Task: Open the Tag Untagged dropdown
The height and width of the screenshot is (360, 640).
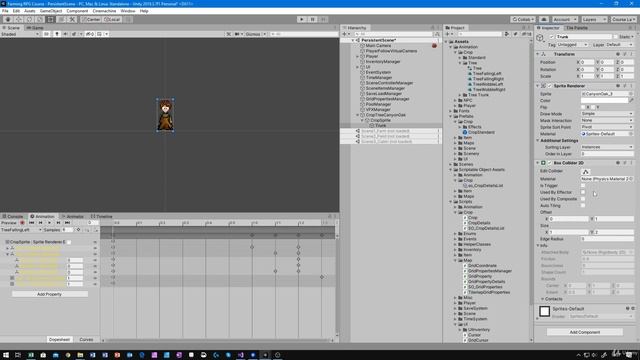Action: (573, 44)
